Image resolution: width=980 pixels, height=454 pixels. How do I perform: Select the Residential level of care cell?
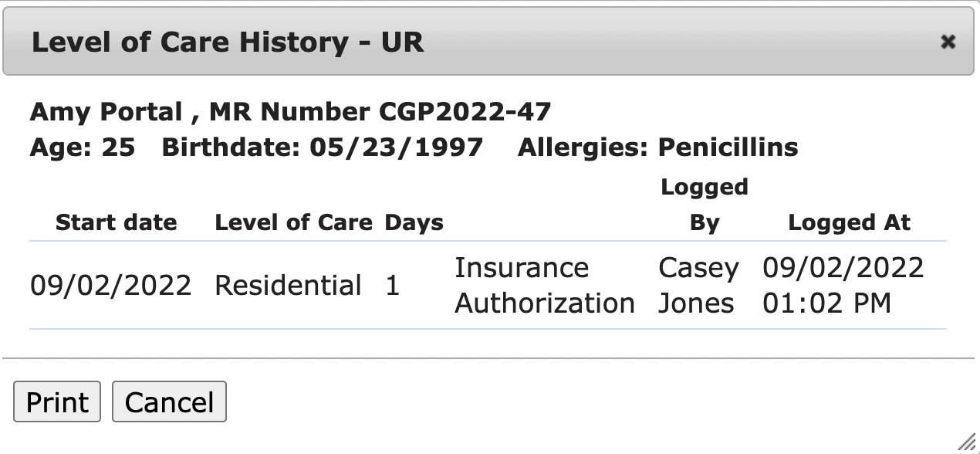point(288,286)
